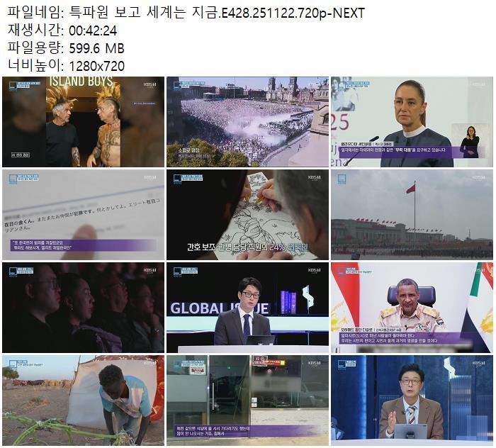This screenshot has width=496, height=448.
Task: Click the 1280x720 resolution value
Action: tap(96, 66)
